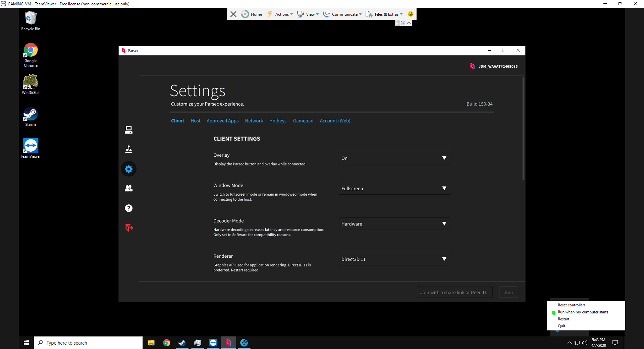Image resolution: width=644 pixels, height=349 pixels.
Task: Open the Renderer dropdown showing Direct3D 11
Action: (394, 259)
